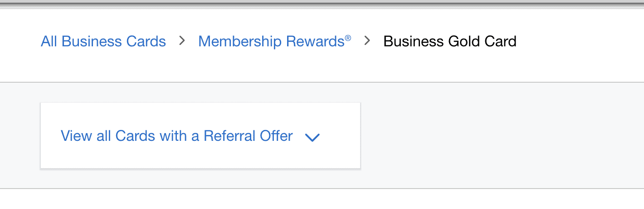The width and height of the screenshot is (644, 209).
Task: Click the All Business Cards breadcrumb link
Action: click(x=103, y=41)
